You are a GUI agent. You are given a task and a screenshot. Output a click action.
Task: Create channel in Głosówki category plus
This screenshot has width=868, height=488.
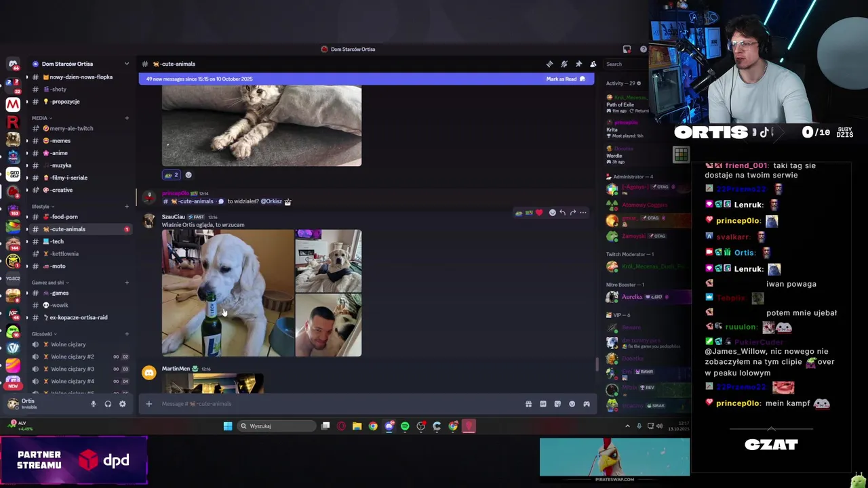coord(126,334)
